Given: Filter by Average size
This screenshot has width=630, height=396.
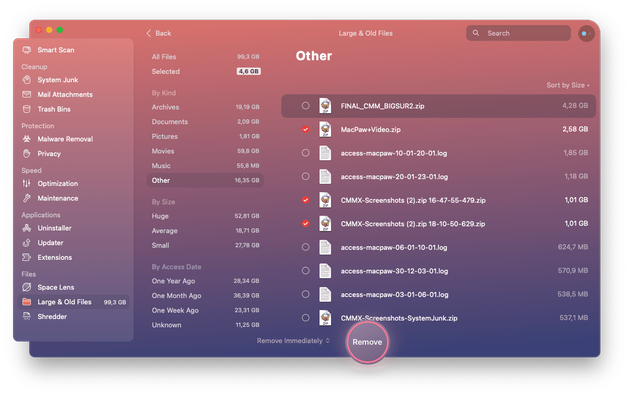Looking at the screenshot, I should 205,231.
